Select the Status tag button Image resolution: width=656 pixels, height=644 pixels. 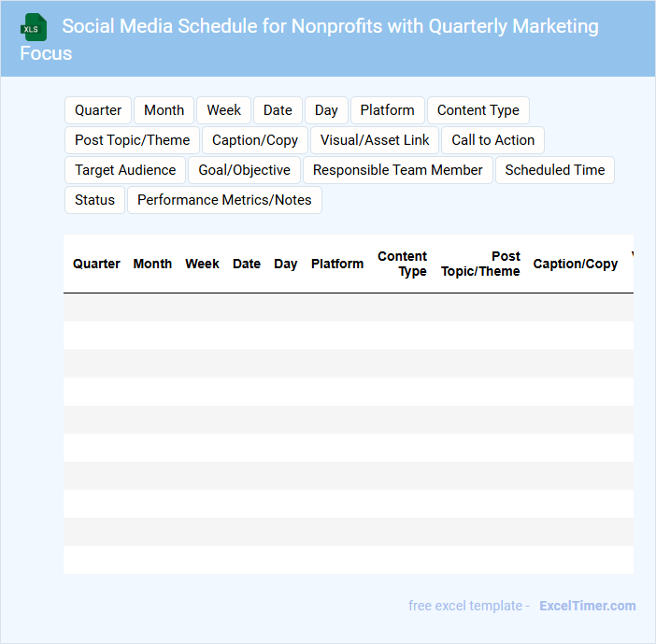(x=94, y=200)
